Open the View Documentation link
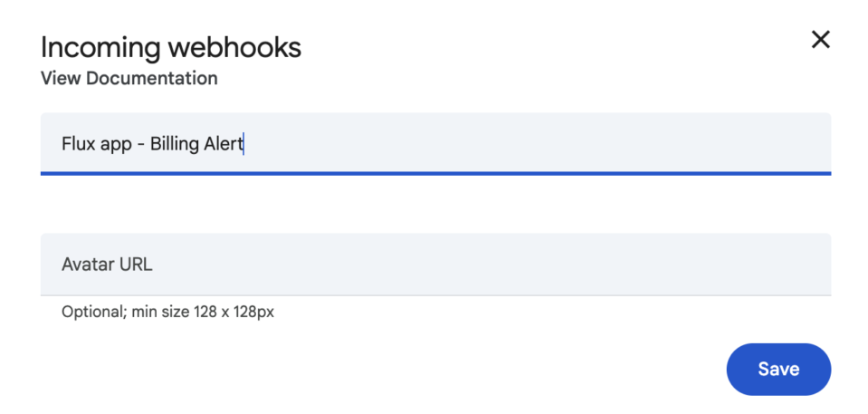This screenshot has width=868, height=414. point(129,78)
